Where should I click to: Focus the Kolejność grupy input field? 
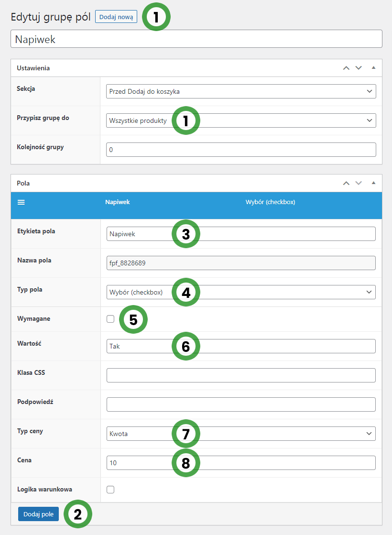click(x=240, y=150)
